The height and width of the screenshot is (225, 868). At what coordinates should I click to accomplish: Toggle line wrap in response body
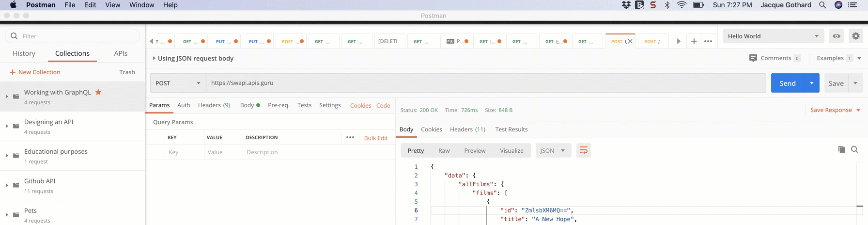[x=583, y=150]
